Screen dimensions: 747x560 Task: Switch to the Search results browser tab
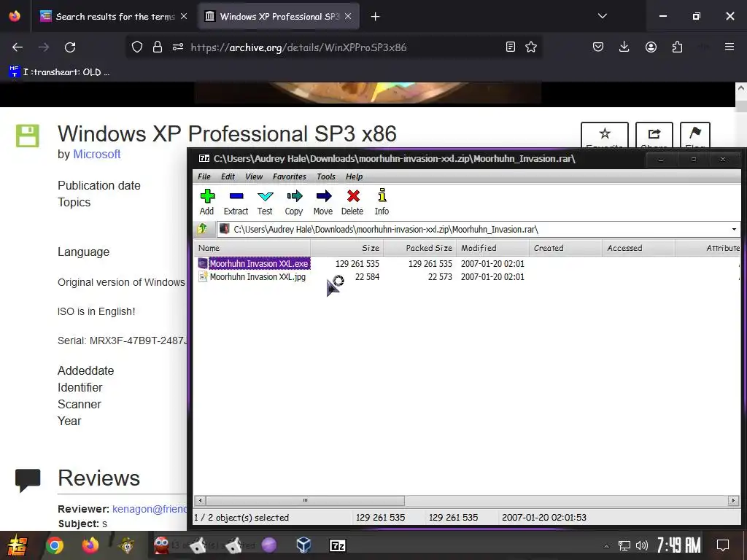coord(114,17)
